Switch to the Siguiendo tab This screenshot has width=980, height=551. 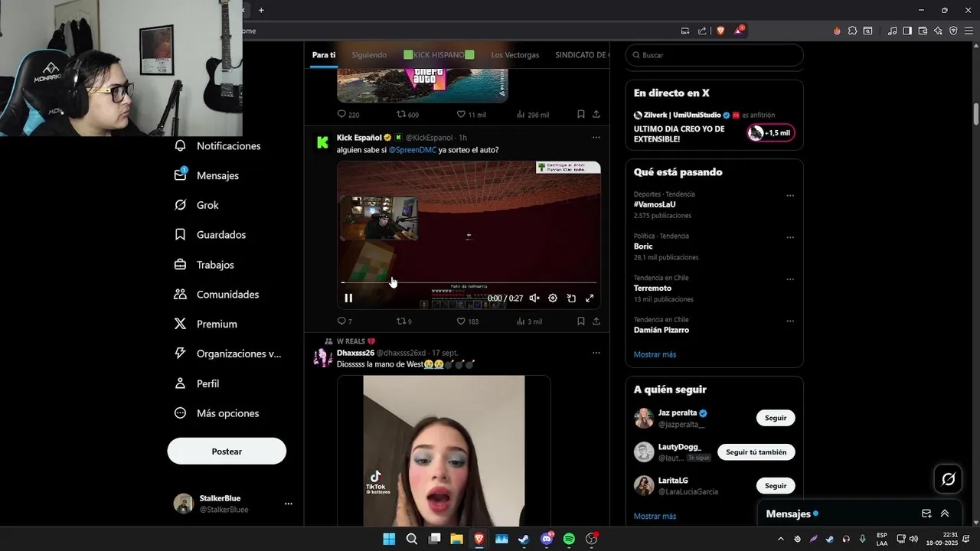369,55
